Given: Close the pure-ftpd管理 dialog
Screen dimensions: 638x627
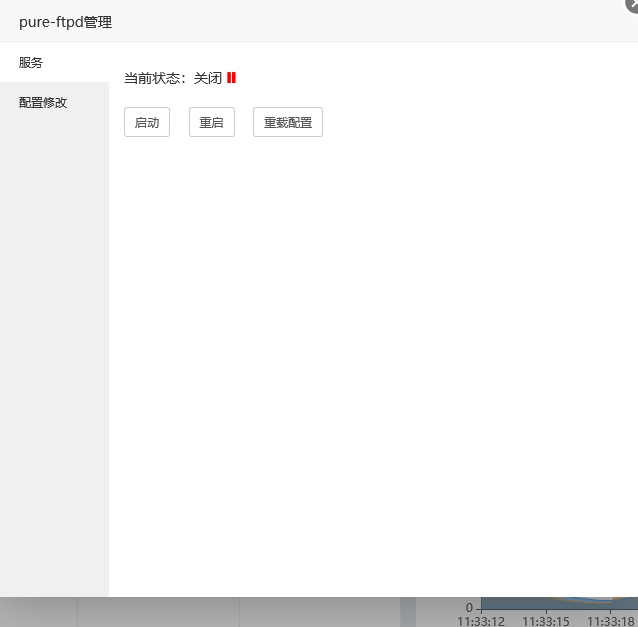Looking at the screenshot, I should (632, 4).
